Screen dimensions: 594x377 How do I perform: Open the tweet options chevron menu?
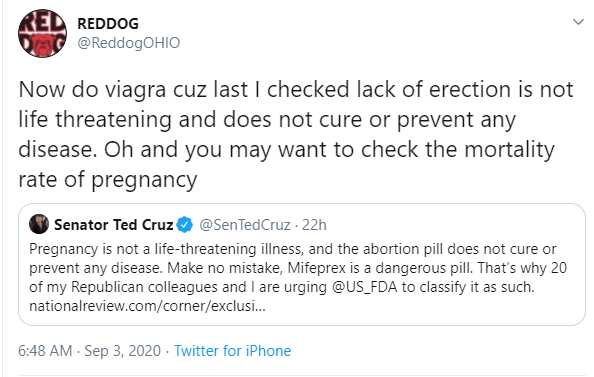(x=578, y=22)
